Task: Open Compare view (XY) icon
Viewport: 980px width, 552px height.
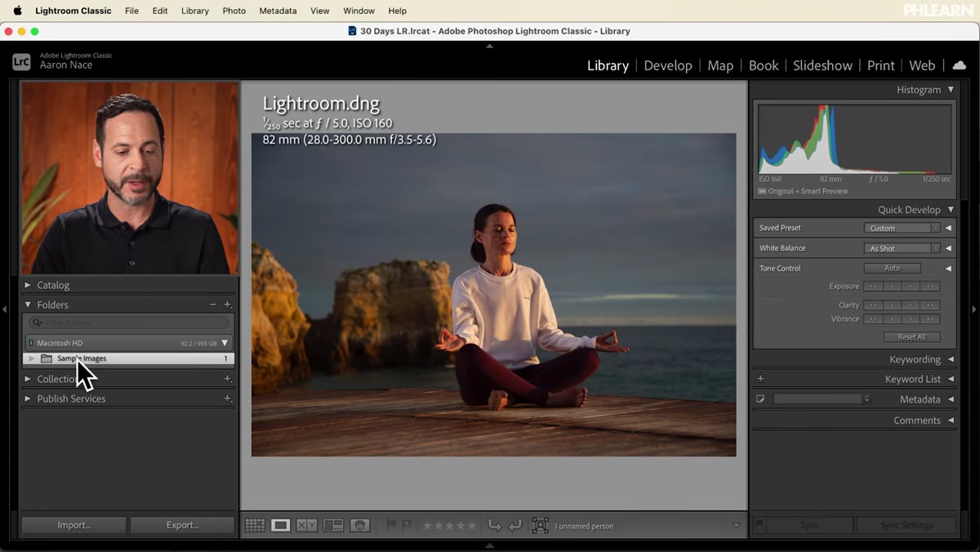Action: coord(307,526)
